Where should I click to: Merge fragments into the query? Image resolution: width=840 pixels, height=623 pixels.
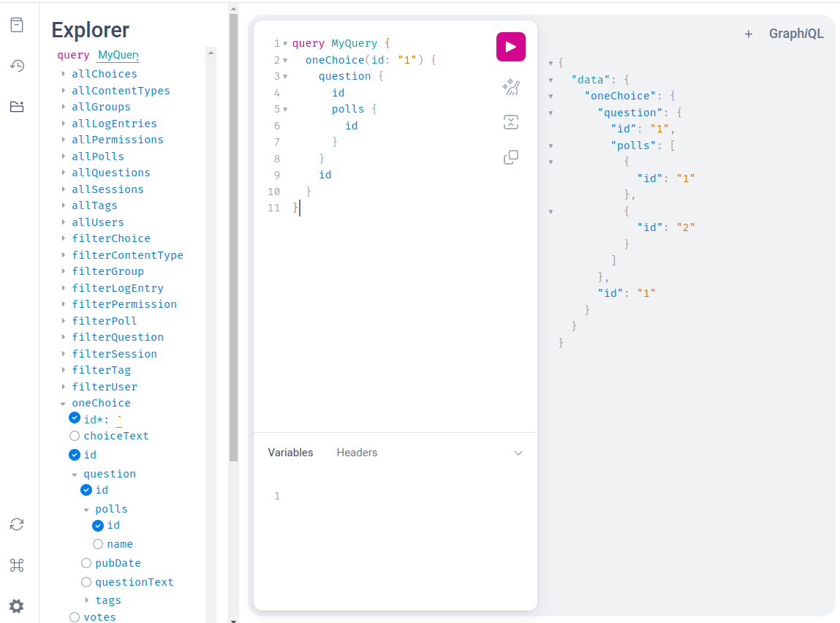pos(510,122)
